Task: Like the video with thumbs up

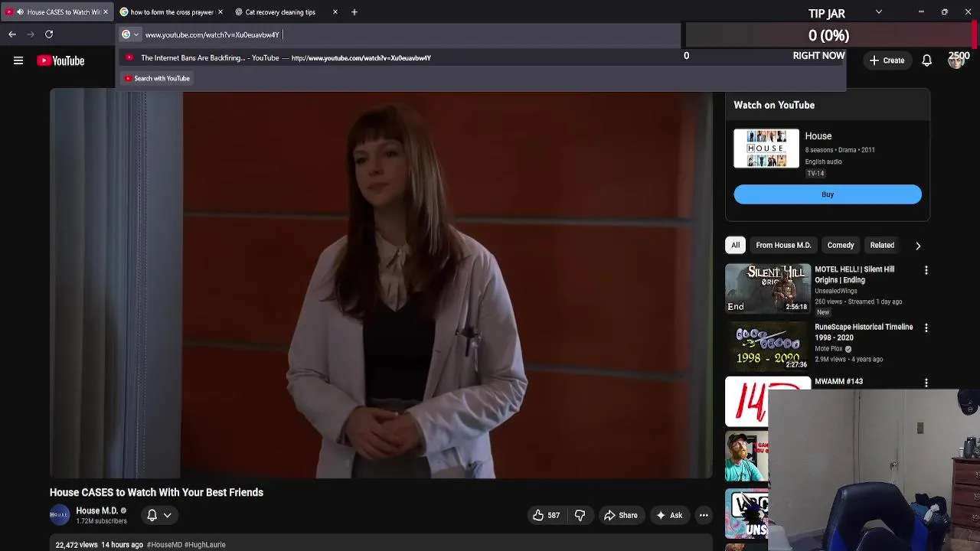Action: (x=546, y=515)
